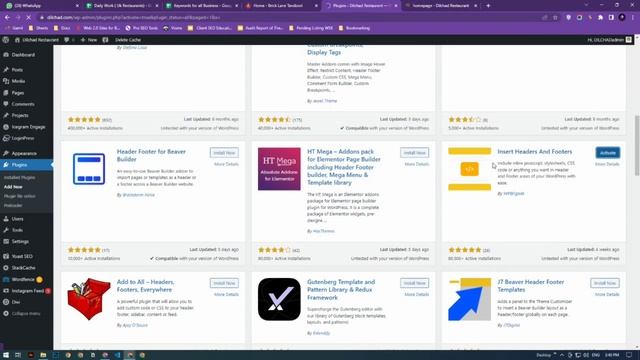Open the admin user account menu
The image size is (640, 360).
coord(609,40)
